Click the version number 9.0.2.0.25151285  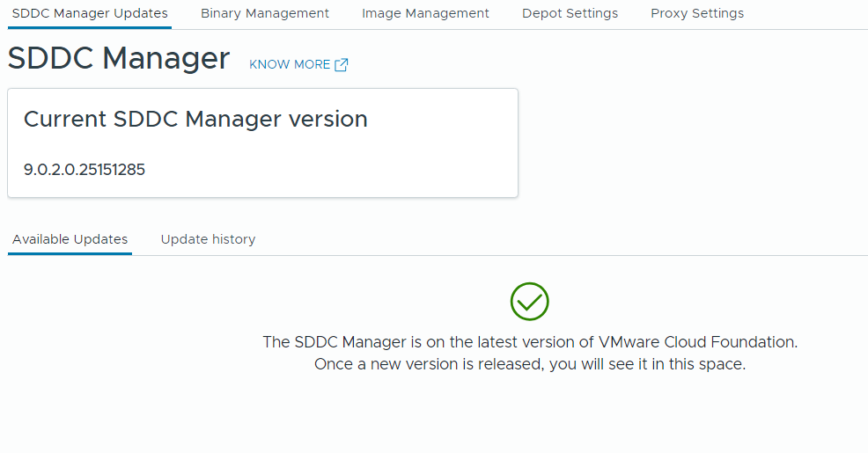point(85,170)
